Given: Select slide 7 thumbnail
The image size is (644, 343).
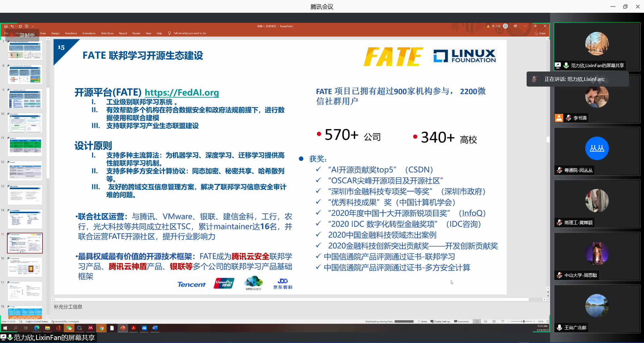Looking at the screenshot, I should click(x=25, y=50).
